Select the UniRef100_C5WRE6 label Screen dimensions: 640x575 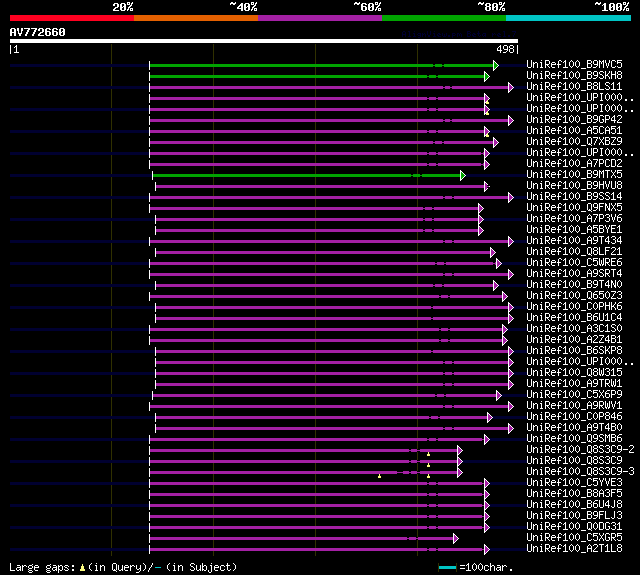574,263
